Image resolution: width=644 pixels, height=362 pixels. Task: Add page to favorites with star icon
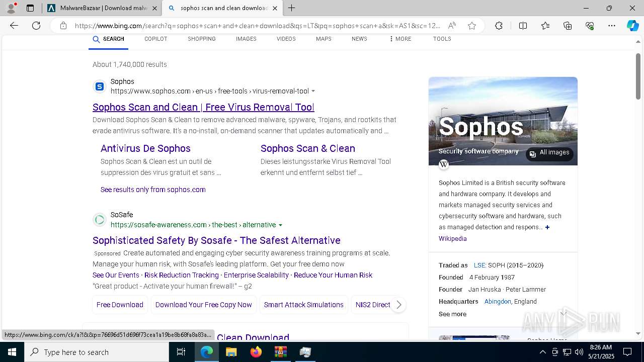[x=472, y=26]
